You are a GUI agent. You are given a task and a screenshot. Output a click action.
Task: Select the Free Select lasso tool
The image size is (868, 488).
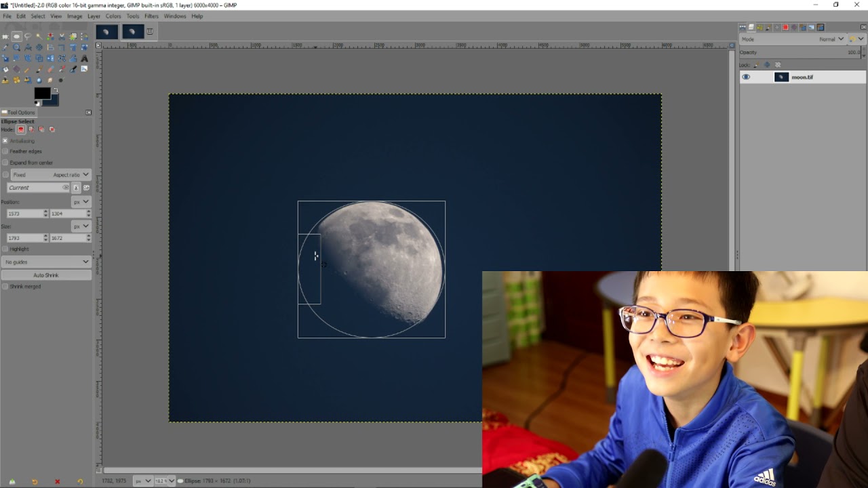pyautogui.click(x=28, y=37)
